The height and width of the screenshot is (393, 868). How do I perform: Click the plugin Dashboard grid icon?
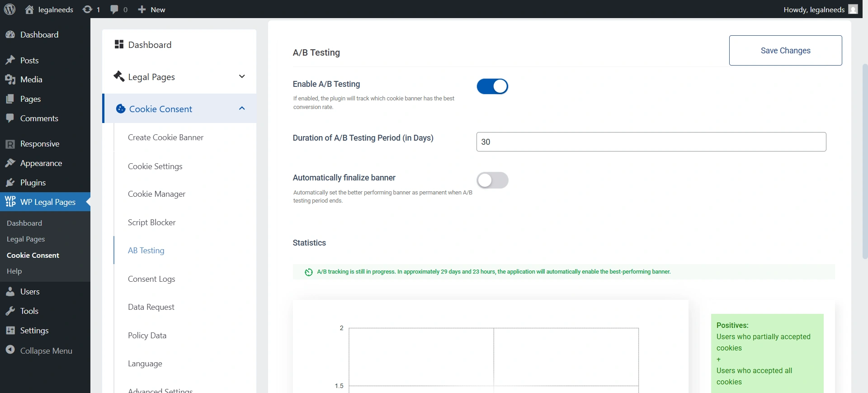pyautogui.click(x=119, y=44)
